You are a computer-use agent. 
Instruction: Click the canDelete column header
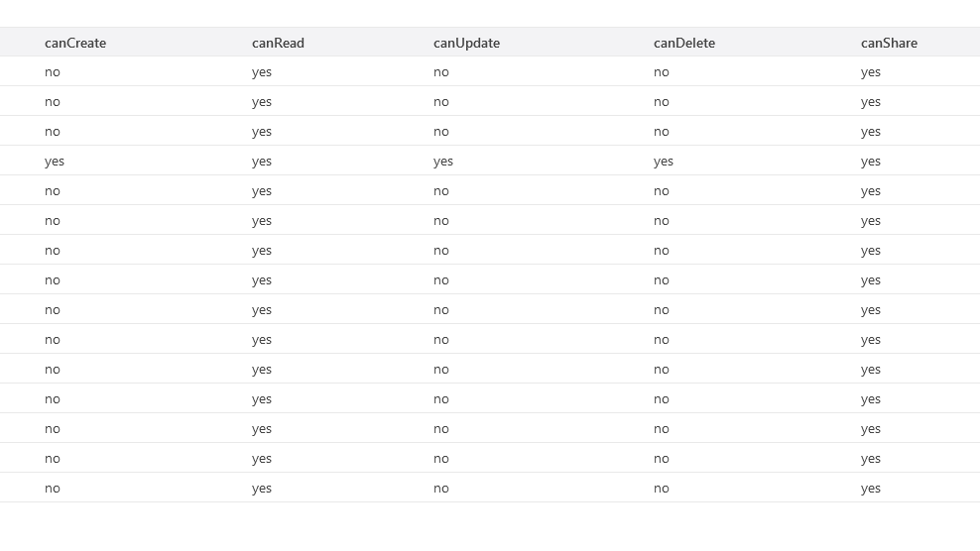(x=683, y=43)
